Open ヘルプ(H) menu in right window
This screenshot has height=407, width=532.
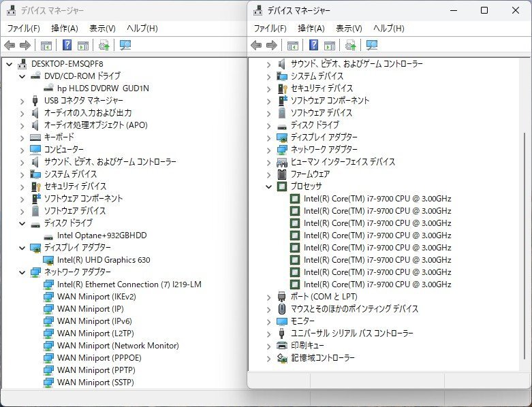pyautogui.click(x=389, y=29)
